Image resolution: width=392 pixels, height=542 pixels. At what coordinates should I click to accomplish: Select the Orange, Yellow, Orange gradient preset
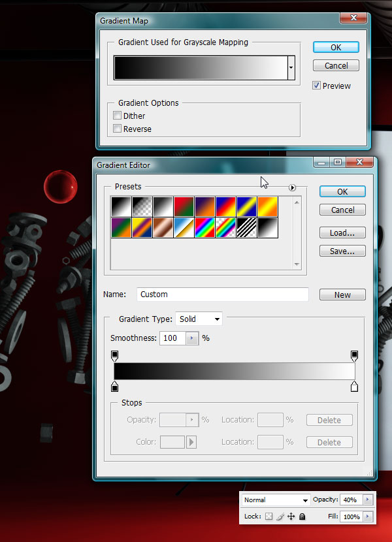tap(267, 207)
